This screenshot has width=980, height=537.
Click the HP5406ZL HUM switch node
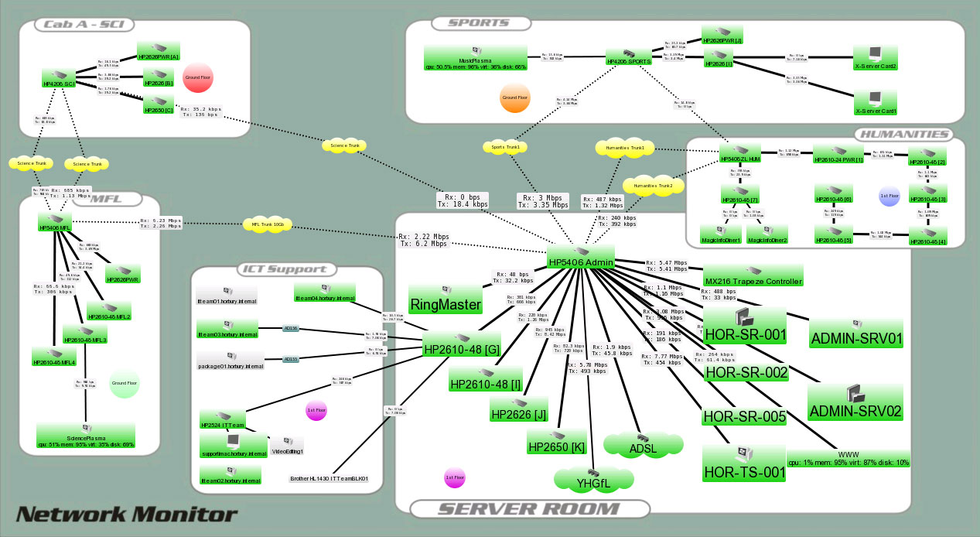[741, 154]
